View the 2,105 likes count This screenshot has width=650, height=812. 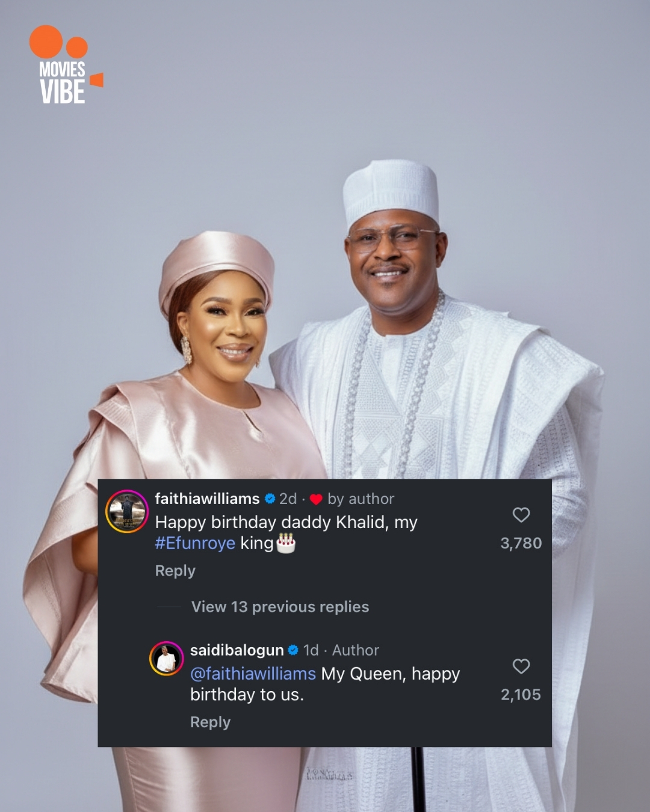pyautogui.click(x=521, y=695)
